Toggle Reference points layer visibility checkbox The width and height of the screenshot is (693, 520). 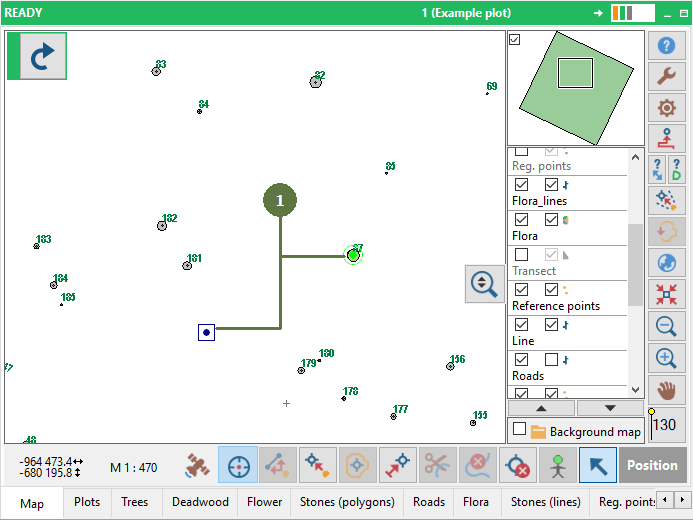coord(522,289)
